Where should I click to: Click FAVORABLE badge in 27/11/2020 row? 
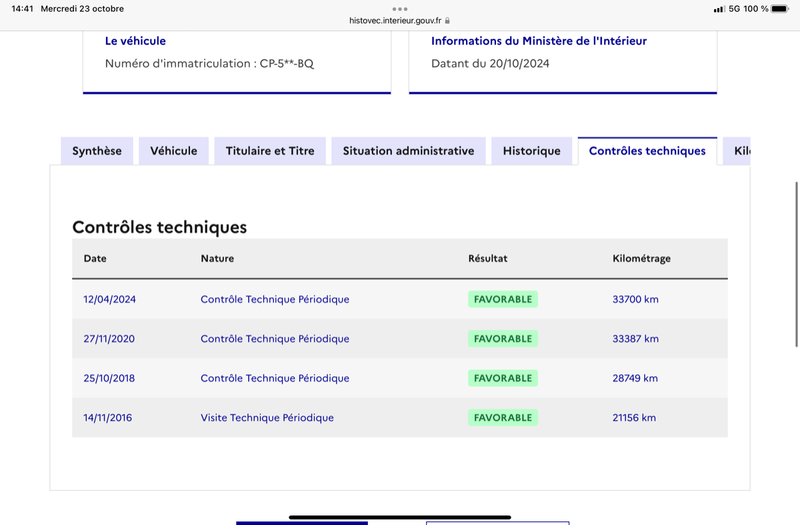[503, 339]
